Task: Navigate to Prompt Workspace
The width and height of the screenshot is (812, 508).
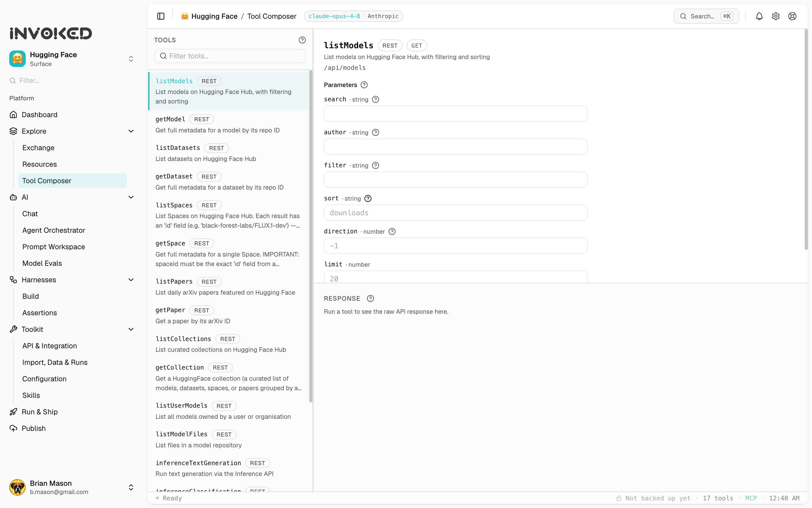Action: [54, 247]
